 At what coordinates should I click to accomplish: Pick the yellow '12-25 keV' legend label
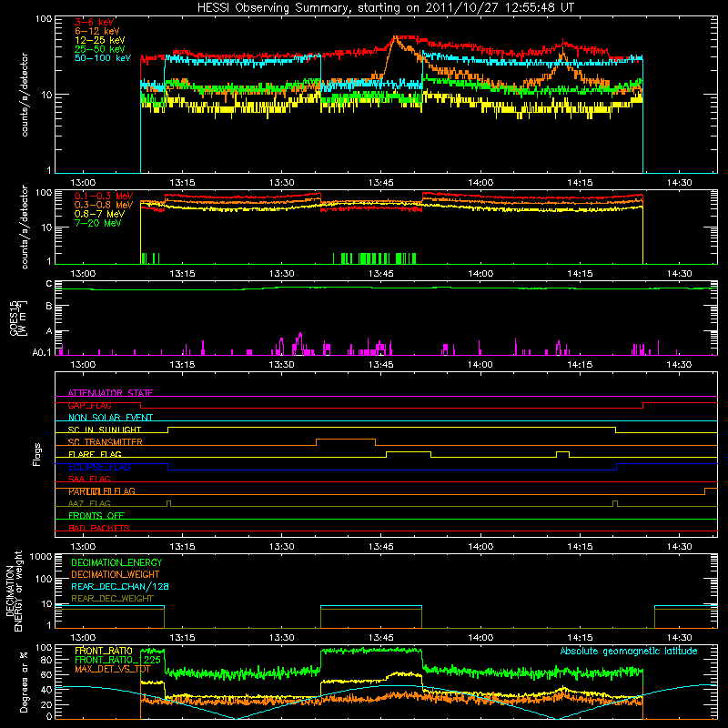click(100, 40)
